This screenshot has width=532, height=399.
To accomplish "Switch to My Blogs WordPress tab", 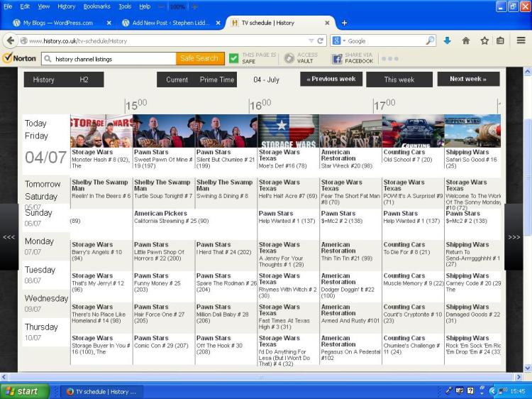I will point(57,23).
